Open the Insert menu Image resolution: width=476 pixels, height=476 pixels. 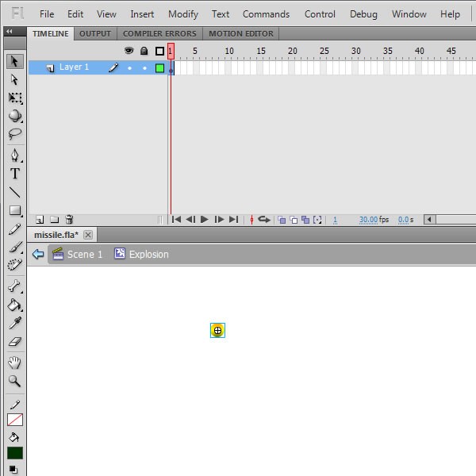point(142,14)
